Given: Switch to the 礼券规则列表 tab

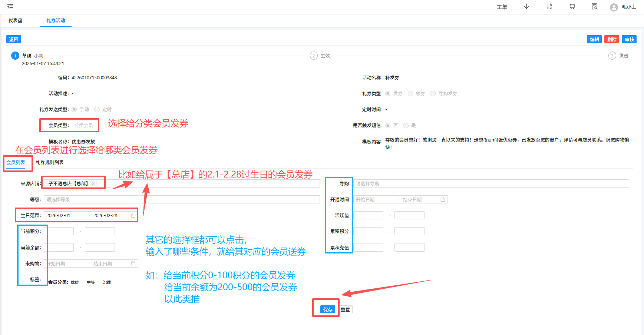Looking at the screenshot, I should pyautogui.click(x=50, y=162).
